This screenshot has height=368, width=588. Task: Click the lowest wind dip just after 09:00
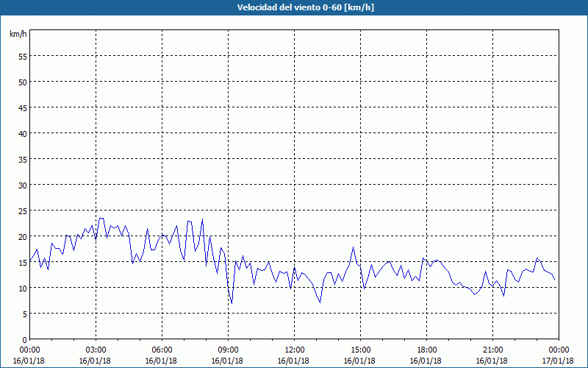coord(232,303)
